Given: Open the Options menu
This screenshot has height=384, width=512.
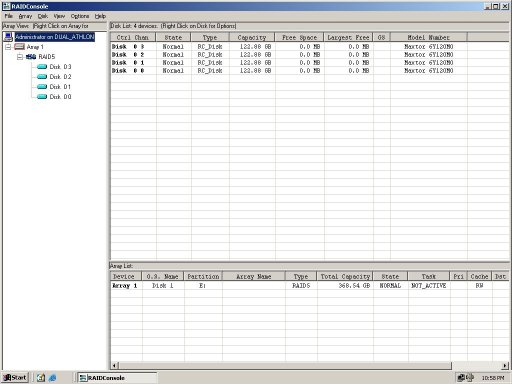Looking at the screenshot, I should click(x=80, y=16).
